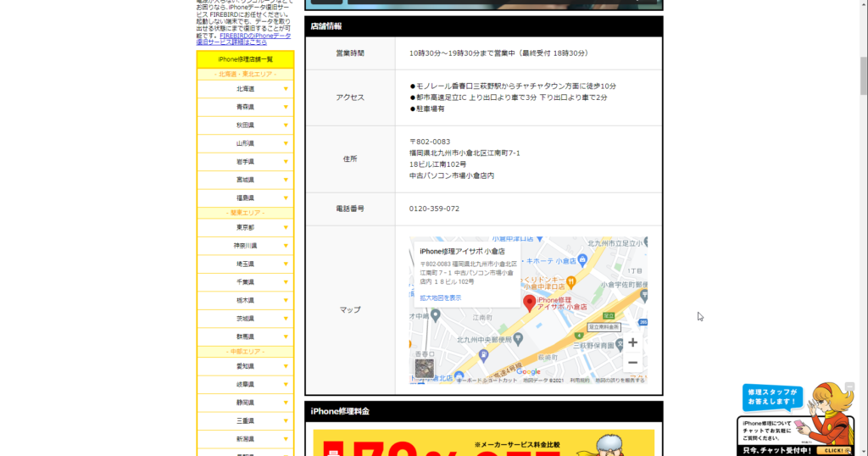
Task: Open 利用規約 link under the map
Action: [580, 381]
